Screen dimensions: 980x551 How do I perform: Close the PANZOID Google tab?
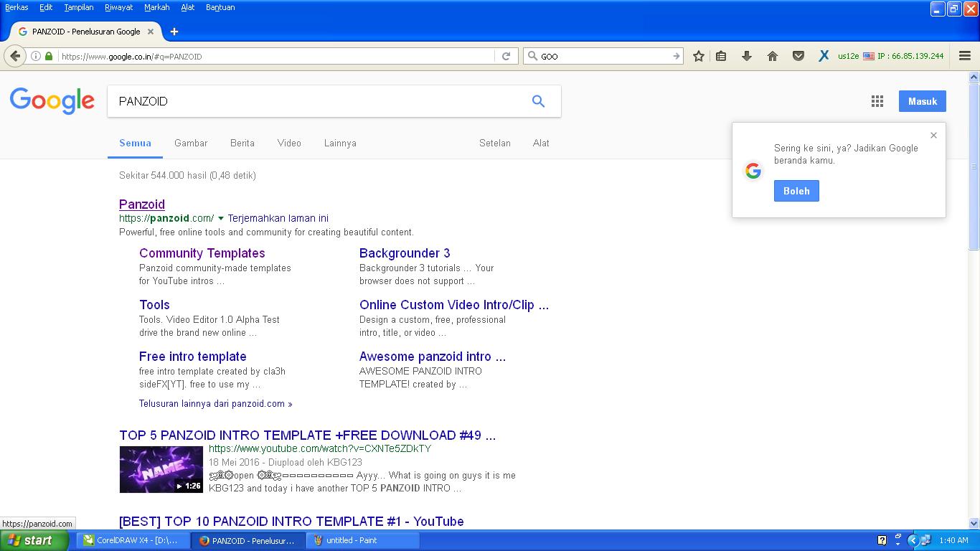pos(151,32)
